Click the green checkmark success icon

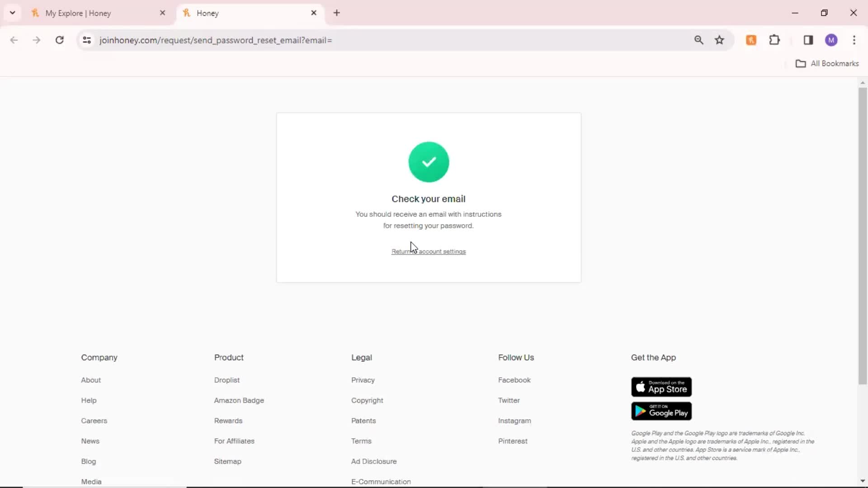[x=429, y=161]
